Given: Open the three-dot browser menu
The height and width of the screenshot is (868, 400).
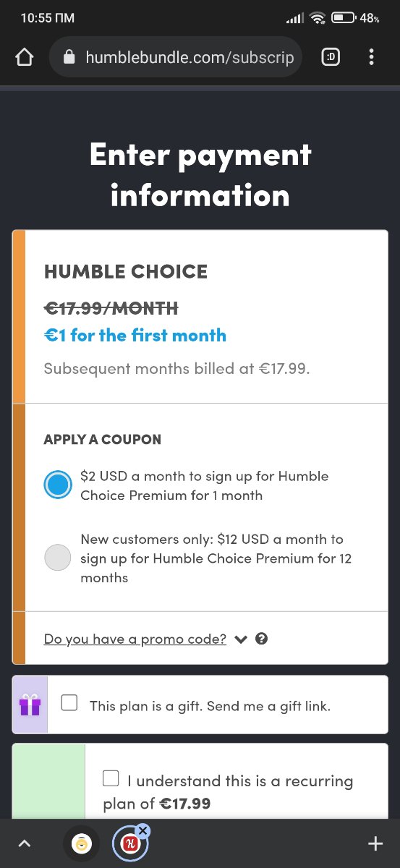Looking at the screenshot, I should click(x=371, y=57).
